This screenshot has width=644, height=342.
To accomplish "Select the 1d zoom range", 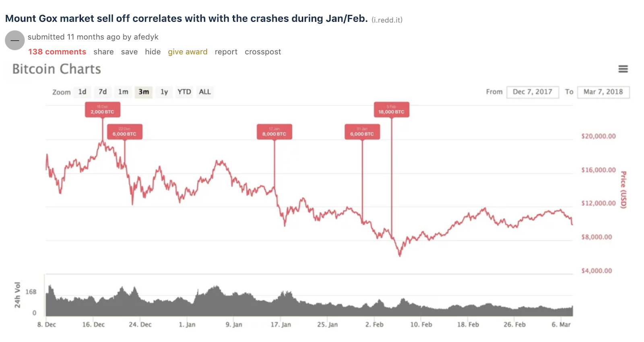I will point(82,92).
